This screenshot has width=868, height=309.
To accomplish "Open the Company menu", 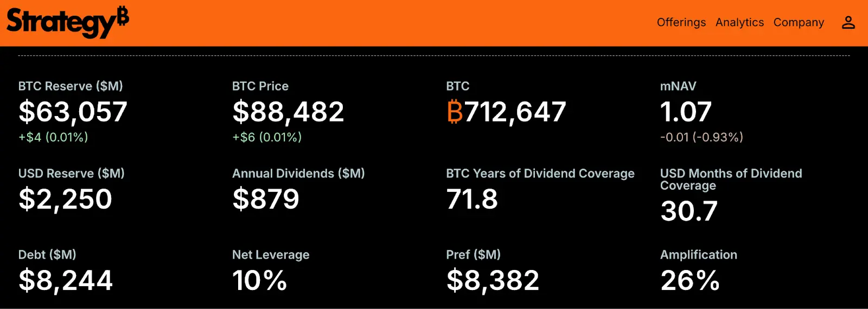I will 799,22.
